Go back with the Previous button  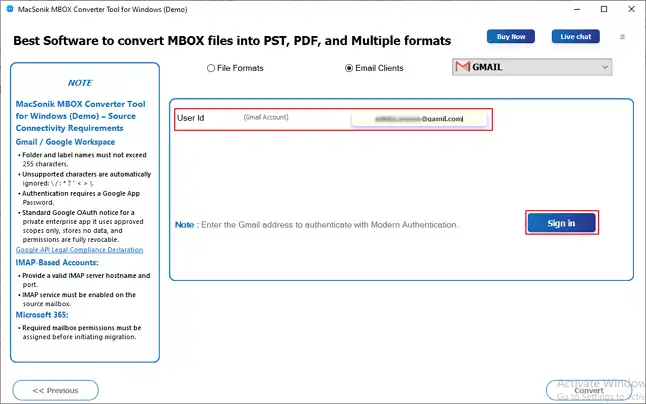(56, 390)
